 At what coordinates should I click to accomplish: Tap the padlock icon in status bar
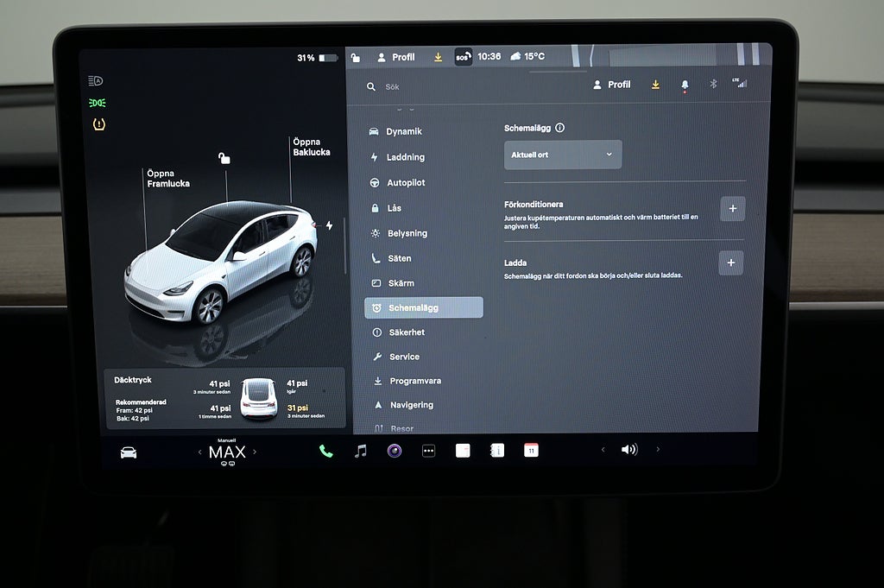(355, 58)
